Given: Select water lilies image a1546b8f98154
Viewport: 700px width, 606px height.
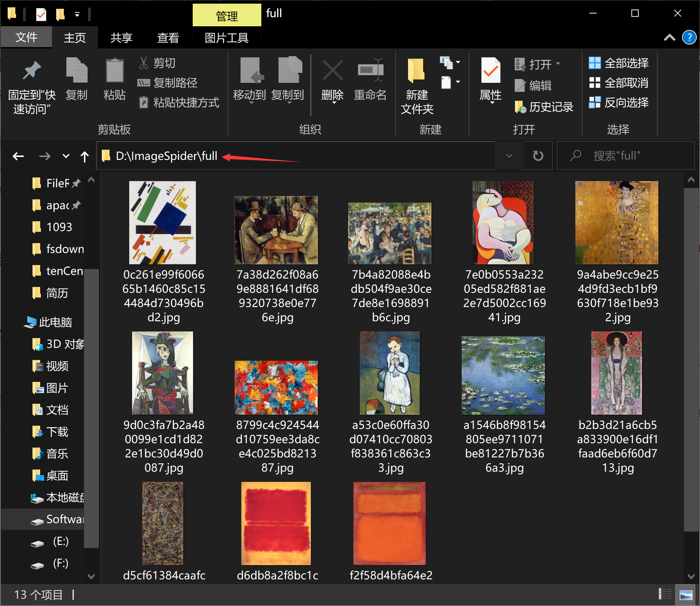Looking at the screenshot, I should tap(503, 375).
